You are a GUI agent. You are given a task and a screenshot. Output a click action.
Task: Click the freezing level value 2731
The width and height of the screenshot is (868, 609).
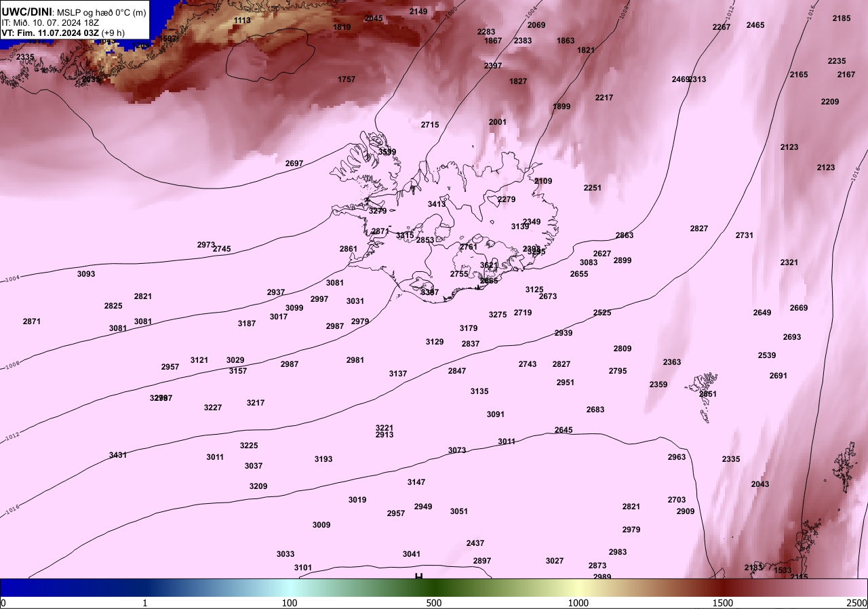(x=745, y=235)
